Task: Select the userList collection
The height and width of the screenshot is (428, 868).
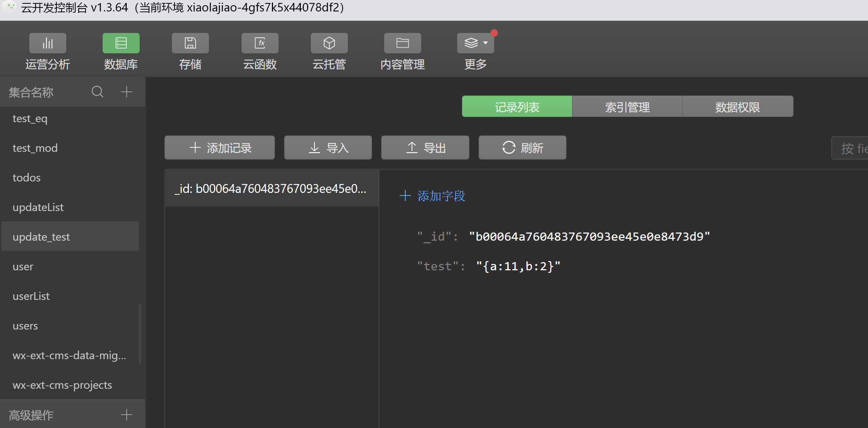Action: click(31, 296)
